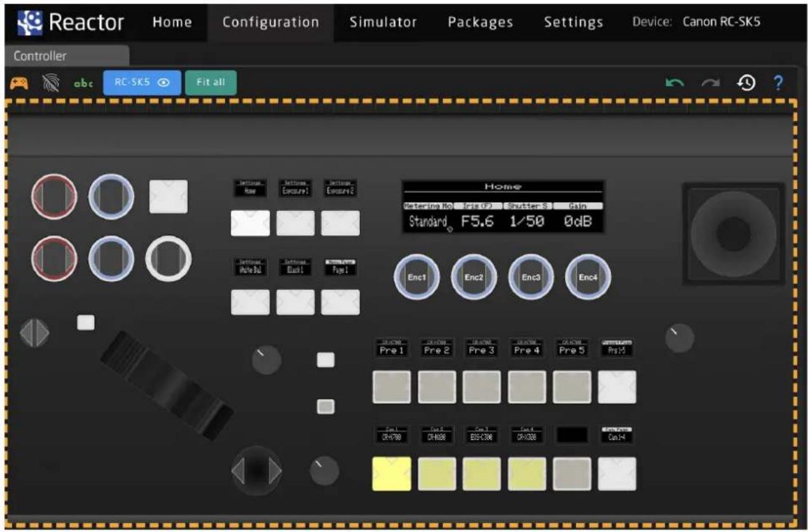Select the Enc2 encoder
The image size is (808, 532).
pyautogui.click(x=474, y=277)
